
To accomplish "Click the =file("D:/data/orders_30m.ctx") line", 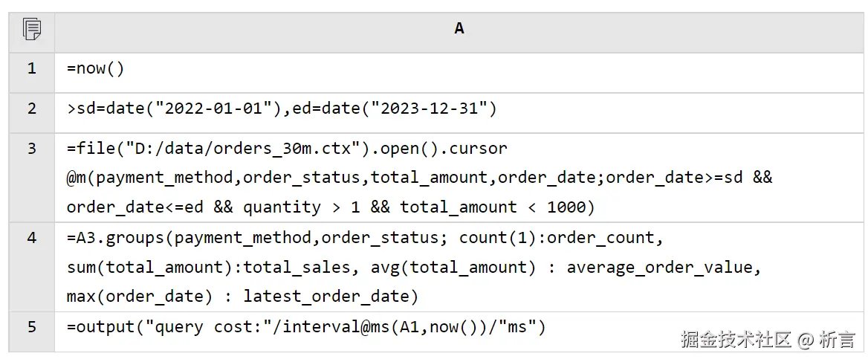I will pyautogui.click(x=287, y=148).
